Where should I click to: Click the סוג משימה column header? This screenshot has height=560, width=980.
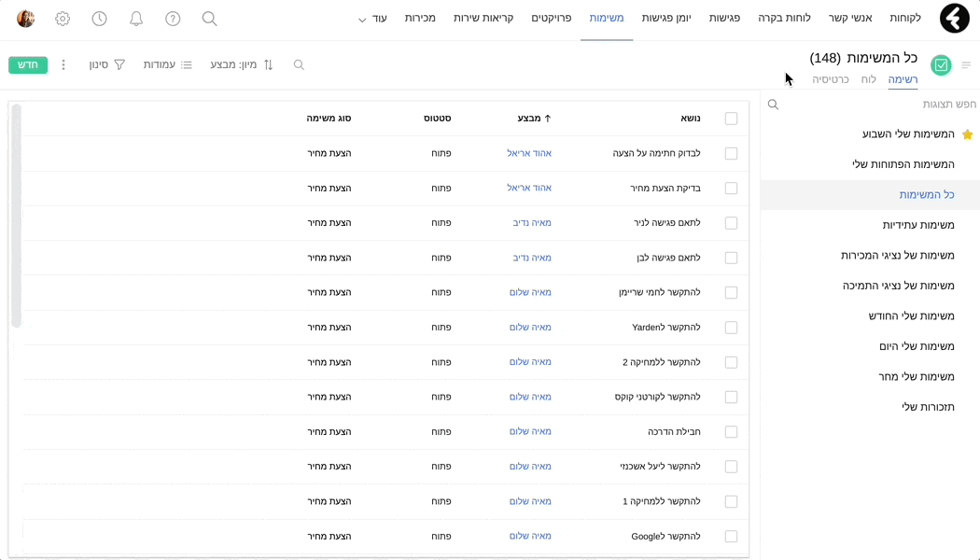[329, 119]
